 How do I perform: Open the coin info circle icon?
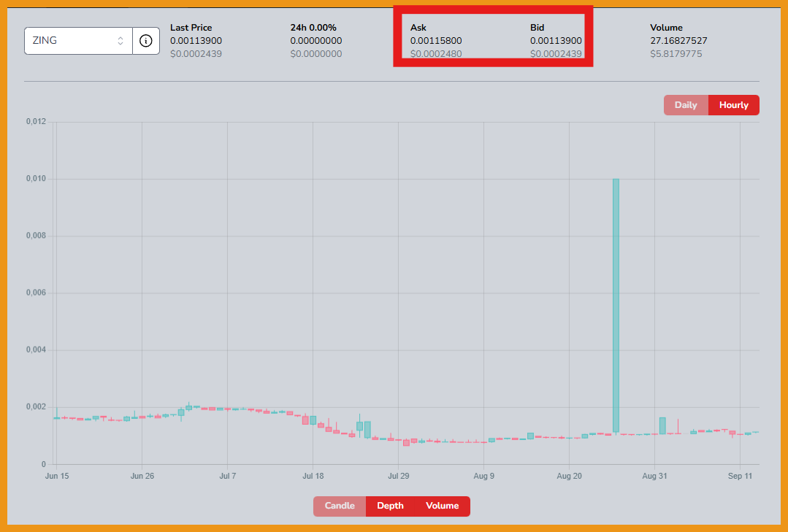coord(145,41)
